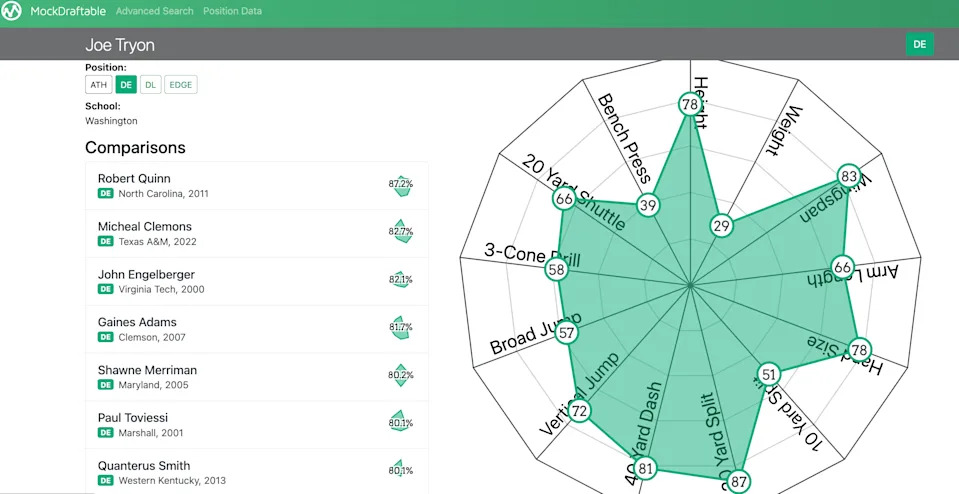Image resolution: width=959 pixels, height=494 pixels.
Task: Click Micheal Clemons' 82.7% radar thumbnail
Action: pos(400,232)
